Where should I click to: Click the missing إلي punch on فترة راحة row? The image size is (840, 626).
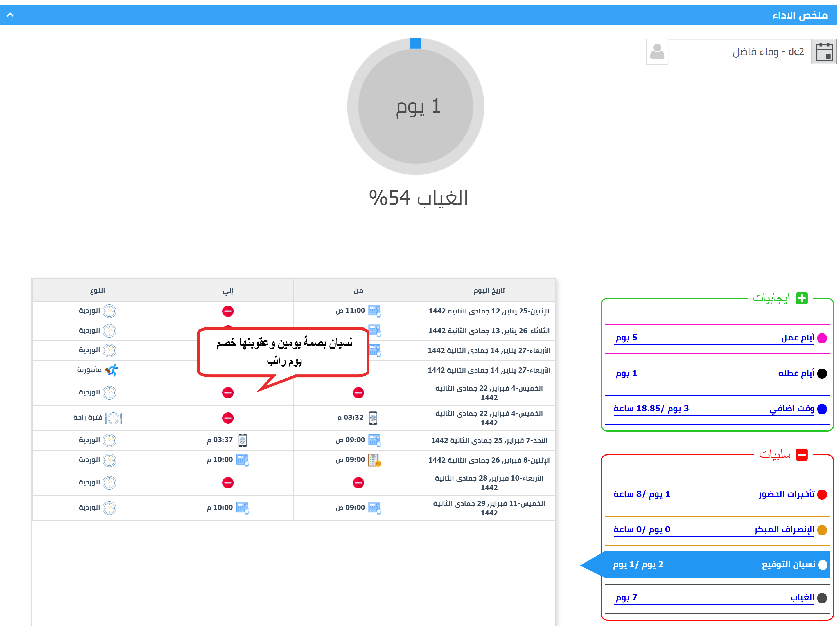click(227, 418)
